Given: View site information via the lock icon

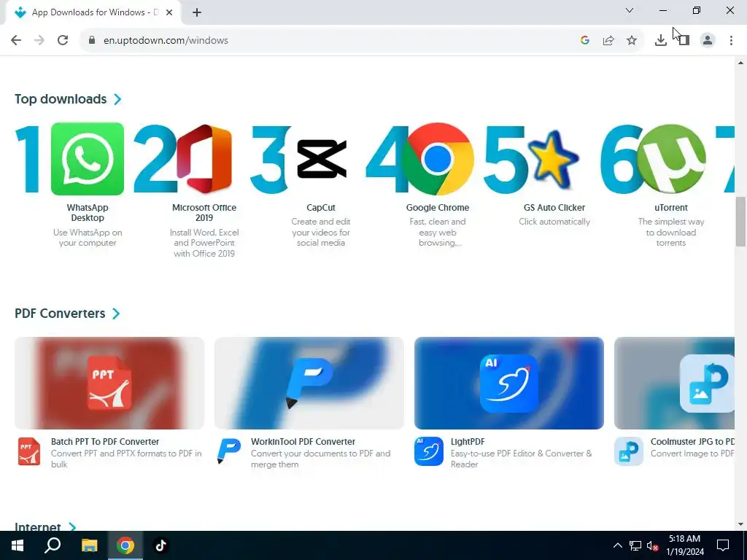Looking at the screenshot, I should pyautogui.click(x=92, y=41).
